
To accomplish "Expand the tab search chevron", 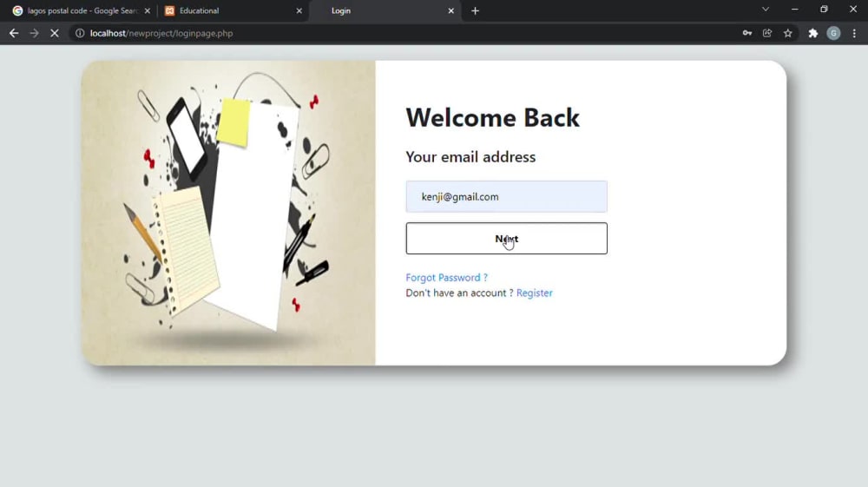I will [x=765, y=10].
